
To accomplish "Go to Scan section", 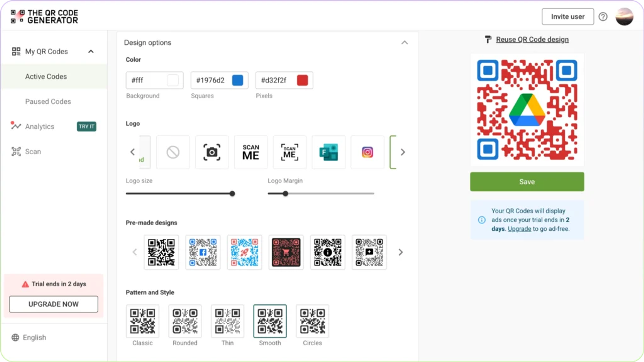I will pos(33,152).
